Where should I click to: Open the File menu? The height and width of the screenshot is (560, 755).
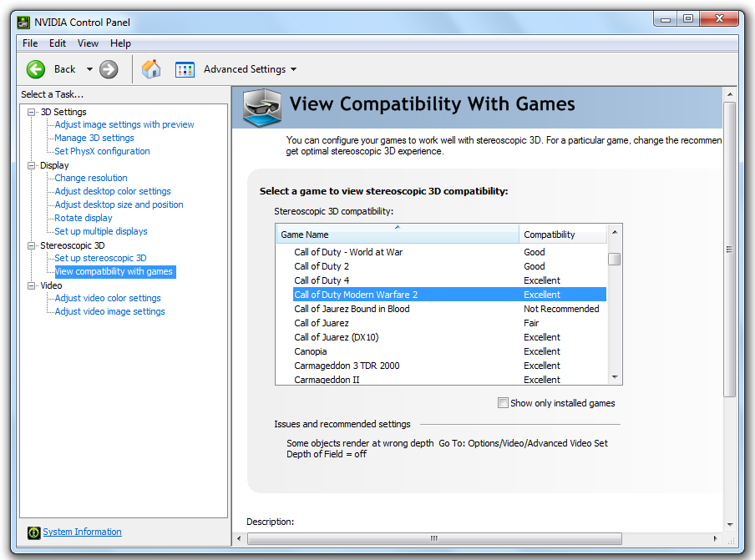tap(30, 43)
